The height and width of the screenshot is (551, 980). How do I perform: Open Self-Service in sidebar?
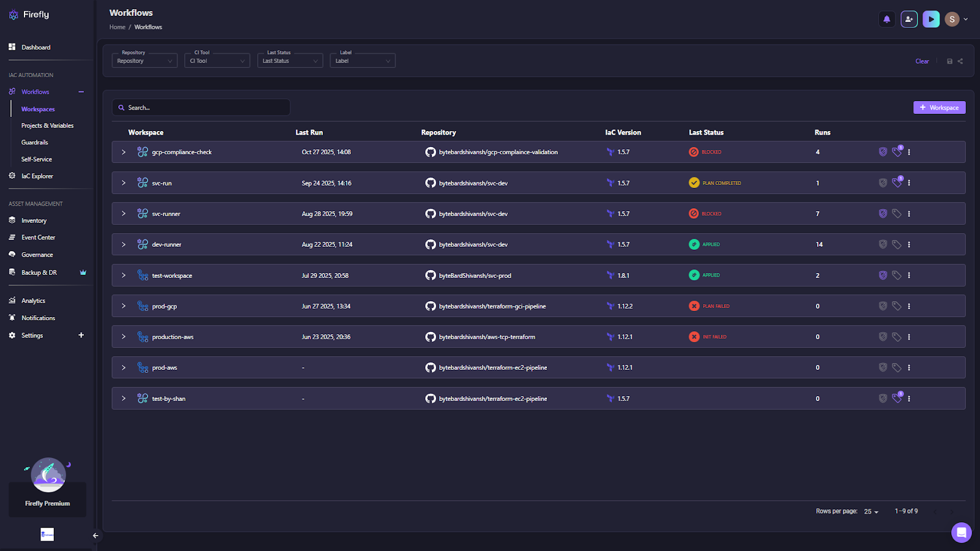coord(37,159)
